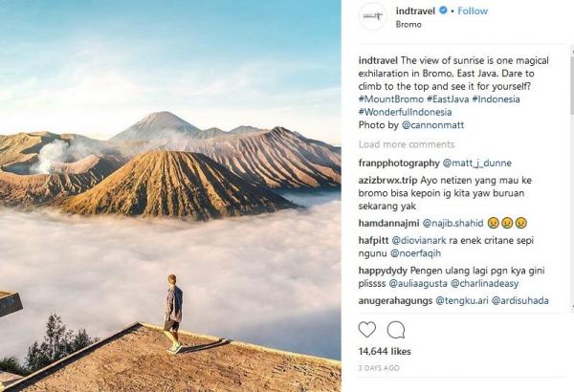
Task: Open the #MountBromo hashtag
Action: pos(391,98)
